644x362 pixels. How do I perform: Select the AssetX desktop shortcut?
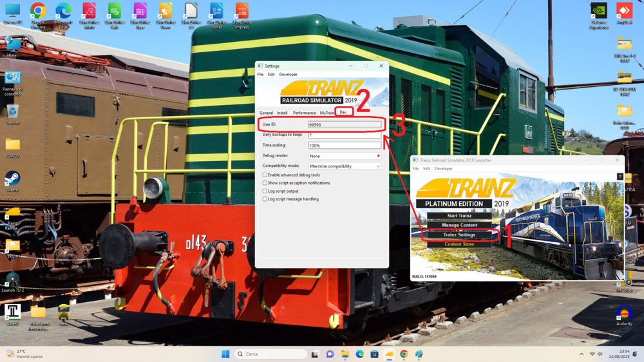click(12, 315)
